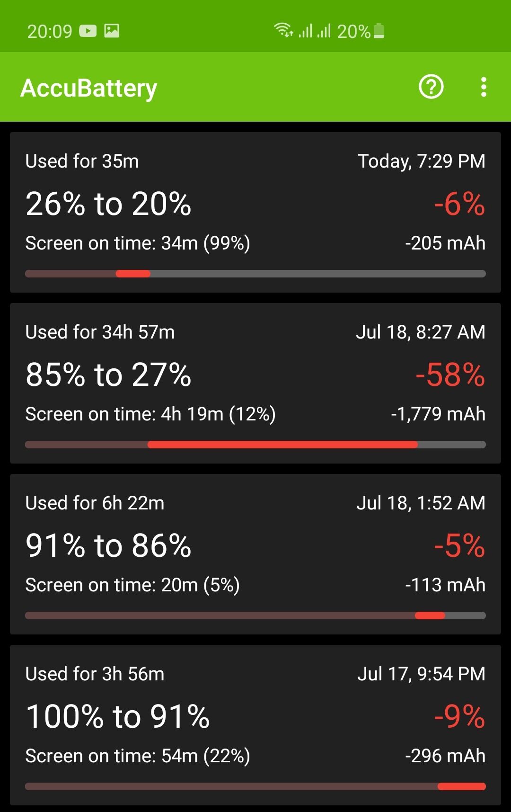This screenshot has height=812, width=511.
Task: Tap the usage bar under 85% to 27%
Action: point(255,445)
